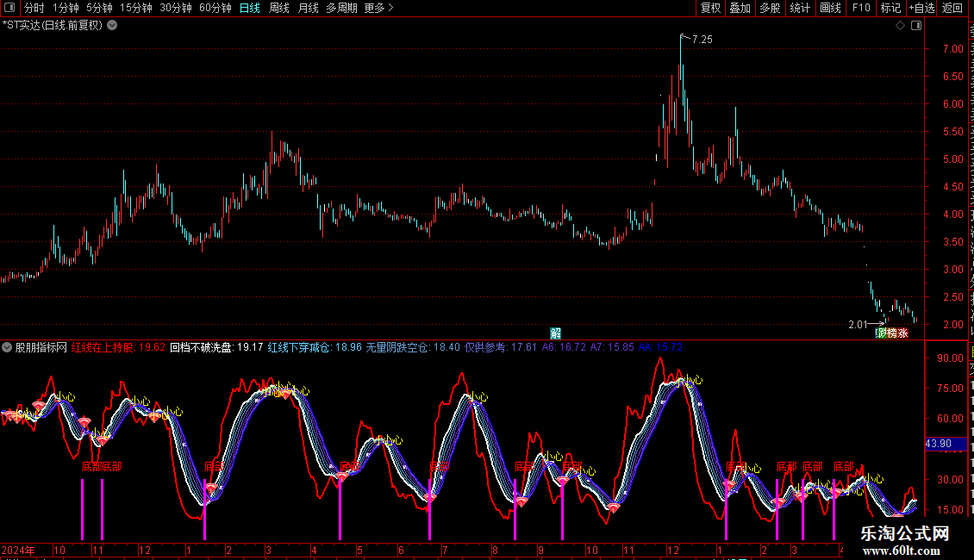Select the 1分钟 period
The height and width of the screenshot is (560, 974).
point(66,8)
